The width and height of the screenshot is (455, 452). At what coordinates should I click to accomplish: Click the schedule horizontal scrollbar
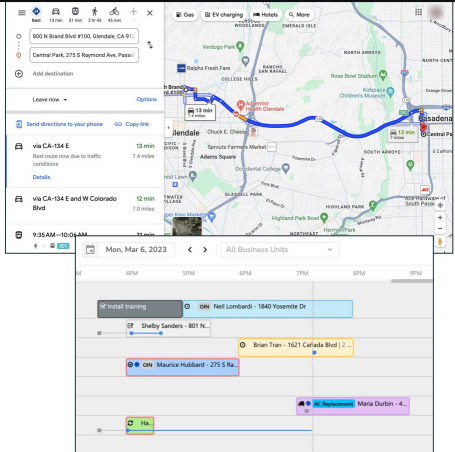pyautogui.click(x=412, y=281)
